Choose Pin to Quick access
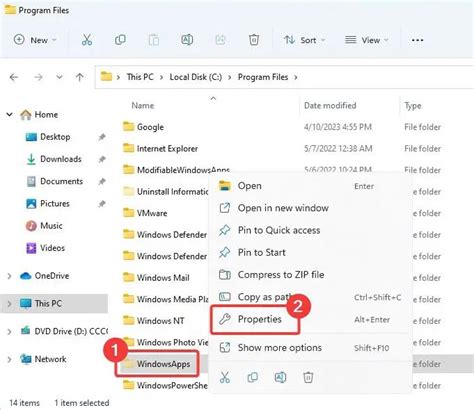Viewport: 474px width, 410px height. 279,230
